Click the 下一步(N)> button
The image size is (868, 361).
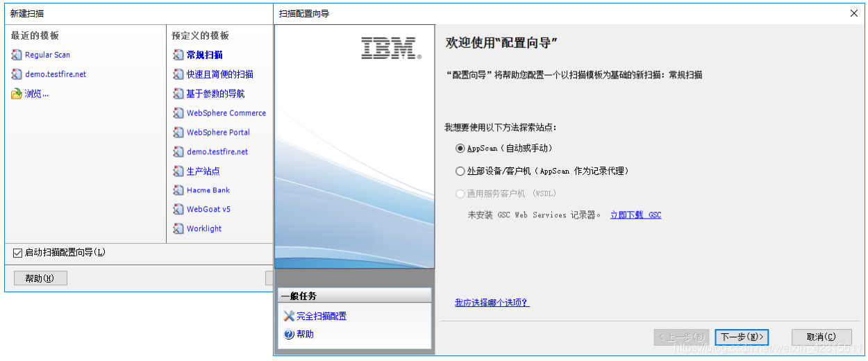[x=742, y=337]
